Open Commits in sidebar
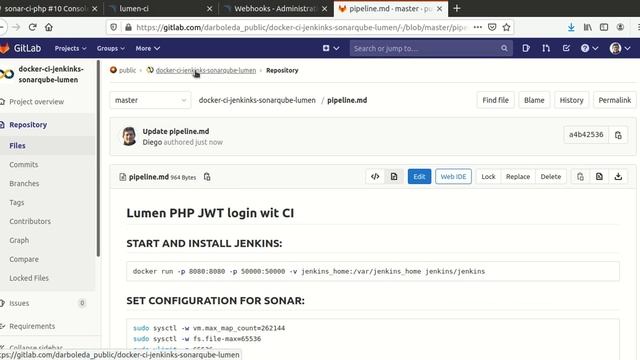The width and height of the screenshot is (640, 360). (24, 164)
